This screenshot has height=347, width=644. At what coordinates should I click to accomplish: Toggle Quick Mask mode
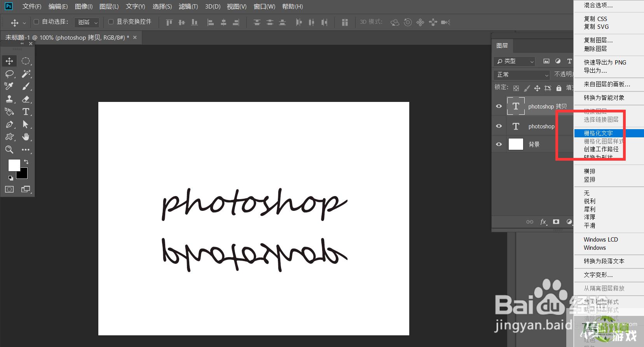[x=9, y=189]
